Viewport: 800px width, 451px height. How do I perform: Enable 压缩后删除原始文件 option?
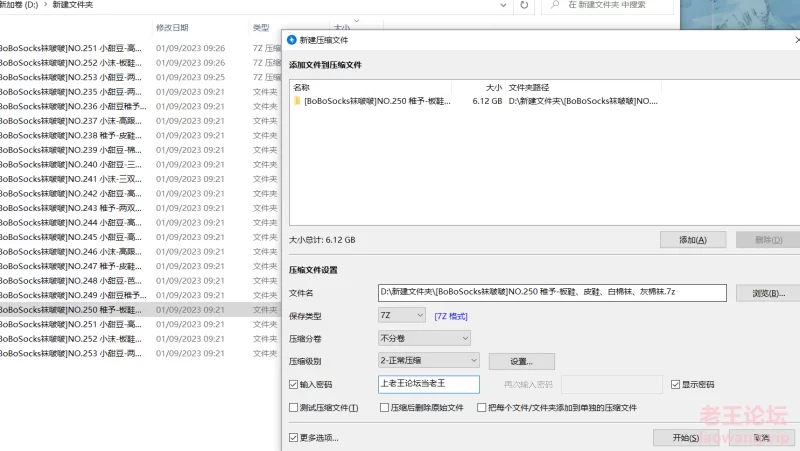click(x=384, y=408)
